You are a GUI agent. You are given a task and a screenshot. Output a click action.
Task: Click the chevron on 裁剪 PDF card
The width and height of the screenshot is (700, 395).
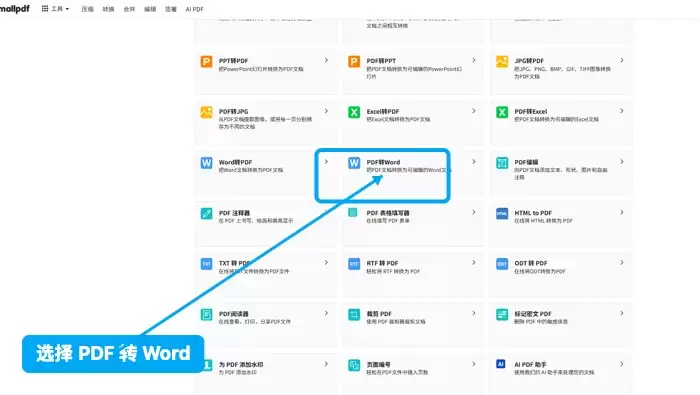click(x=474, y=313)
